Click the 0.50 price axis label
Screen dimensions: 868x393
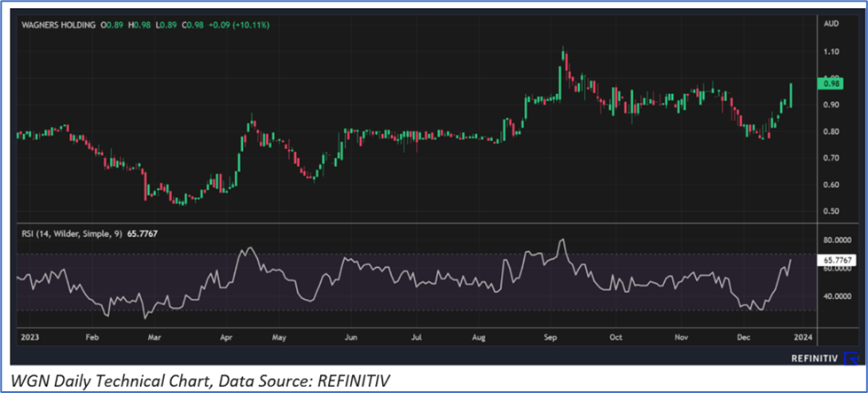pyautogui.click(x=831, y=211)
